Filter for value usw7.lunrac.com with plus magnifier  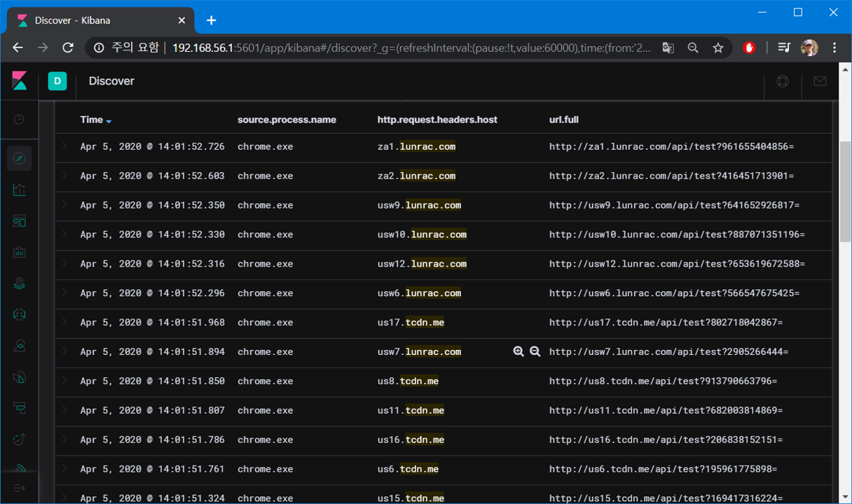pyautogui.click(x=518, y=351)
